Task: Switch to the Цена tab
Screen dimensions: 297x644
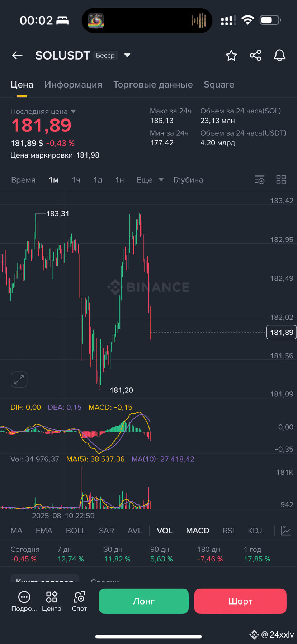Action: click(x=22, y=85)
